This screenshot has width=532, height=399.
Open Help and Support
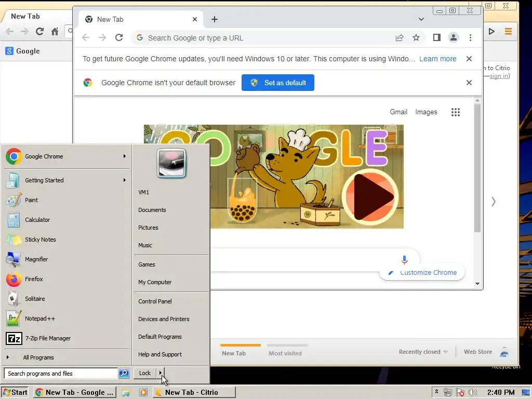tap(160, 354)
